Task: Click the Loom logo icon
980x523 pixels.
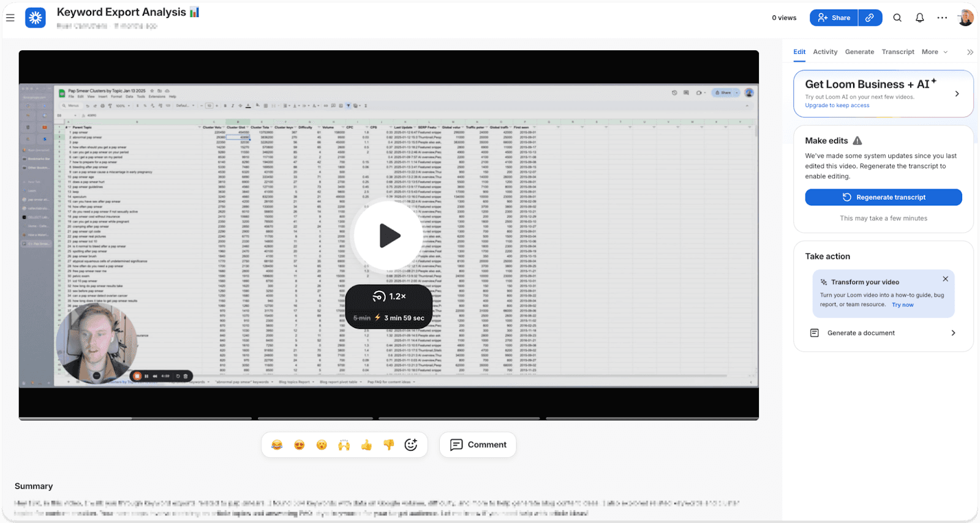Action: [x=36, y=18]
